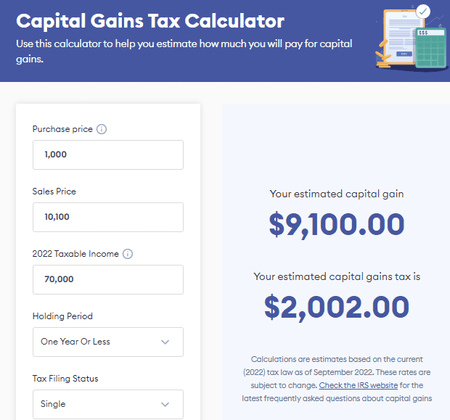Open the Single filing status dropdown
Image resolution: width=450 pixels, height=420 pixels.
[x=108, y=404]
